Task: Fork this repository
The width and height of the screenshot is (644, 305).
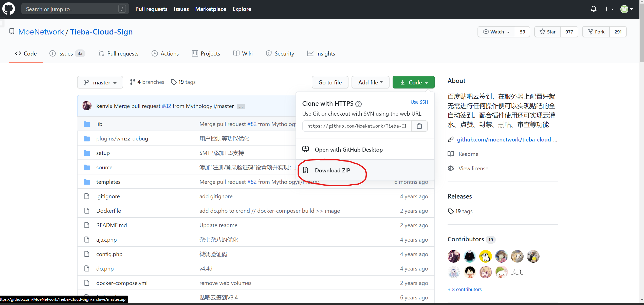Action: point(596,32)
